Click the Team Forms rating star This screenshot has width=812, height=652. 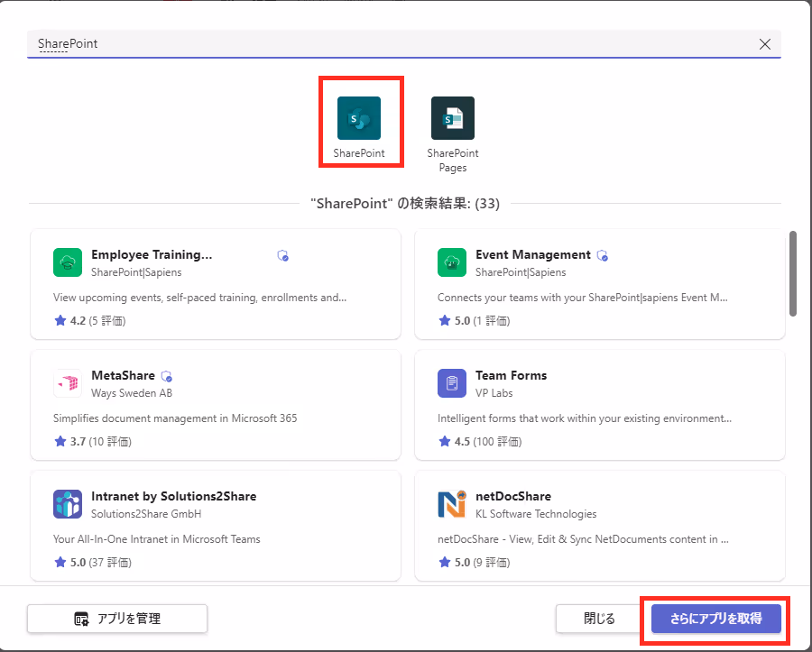pyautogui.click(x=444, y=441)
